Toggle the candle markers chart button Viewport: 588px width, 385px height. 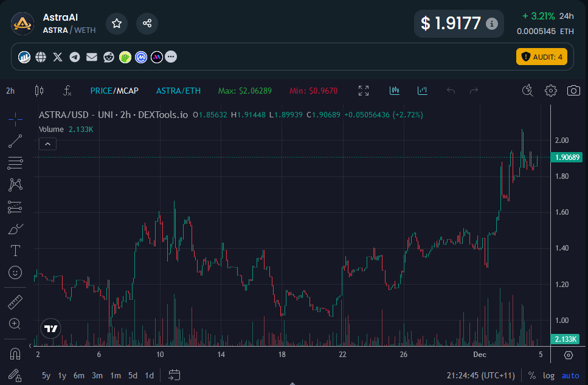(x=395, y=91)
